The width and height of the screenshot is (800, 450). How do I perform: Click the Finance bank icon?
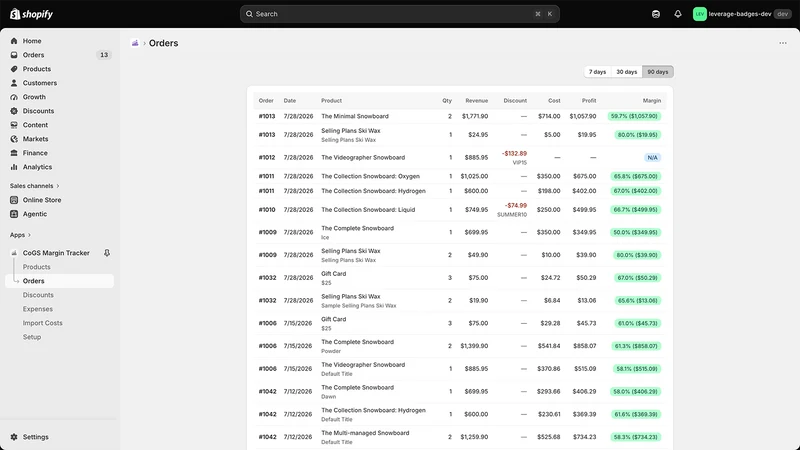click(14, 153)
